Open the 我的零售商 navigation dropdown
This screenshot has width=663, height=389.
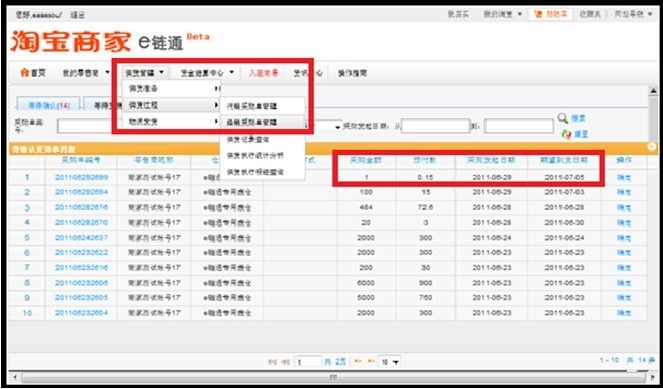pos(86,73)
